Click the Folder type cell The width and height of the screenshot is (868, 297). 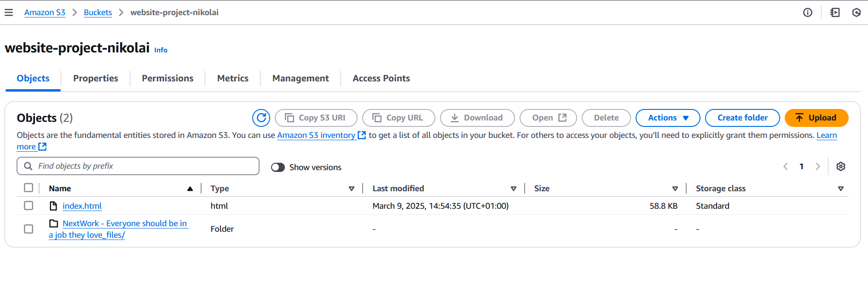[222, 229]
